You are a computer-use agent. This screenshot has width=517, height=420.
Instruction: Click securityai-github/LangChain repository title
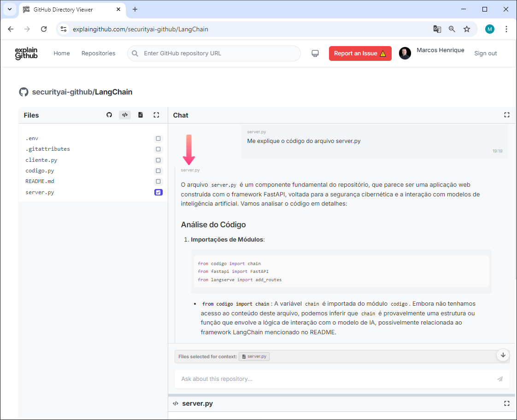pos(82,92)
